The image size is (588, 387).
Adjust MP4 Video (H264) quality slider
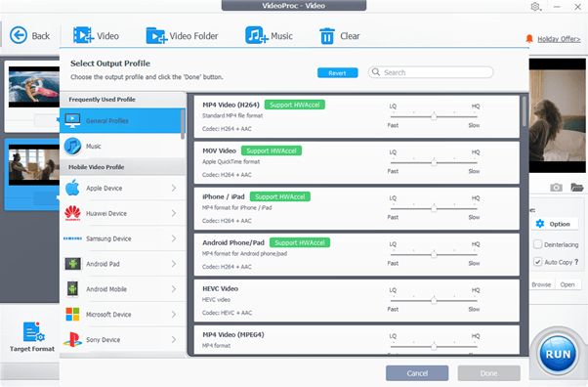click(x=434, y=116)
